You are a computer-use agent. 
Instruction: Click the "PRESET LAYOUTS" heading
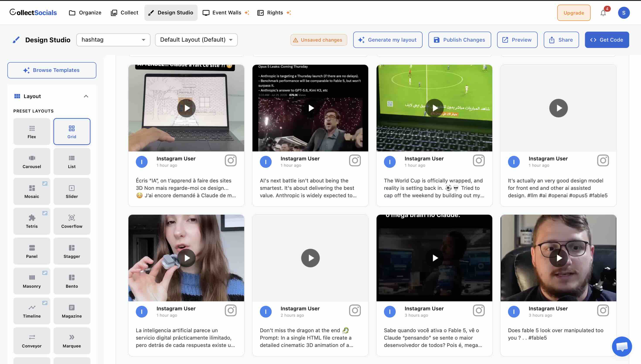click(34, 111)
